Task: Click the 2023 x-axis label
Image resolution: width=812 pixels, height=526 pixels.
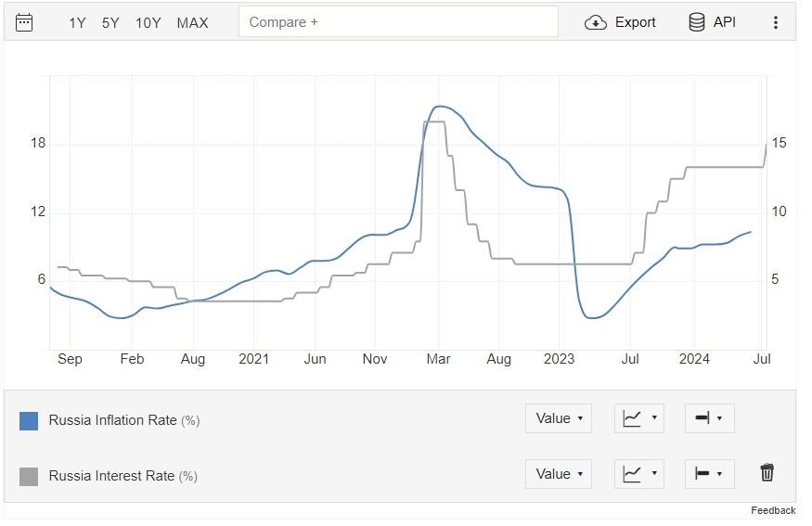Action: [559, 359]
